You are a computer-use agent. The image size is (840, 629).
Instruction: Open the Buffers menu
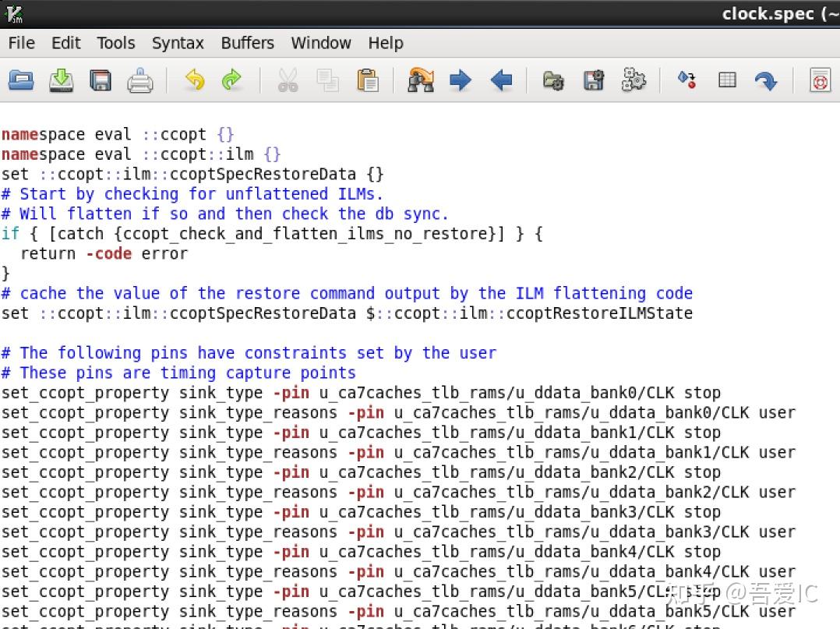(x=247, y=43)
